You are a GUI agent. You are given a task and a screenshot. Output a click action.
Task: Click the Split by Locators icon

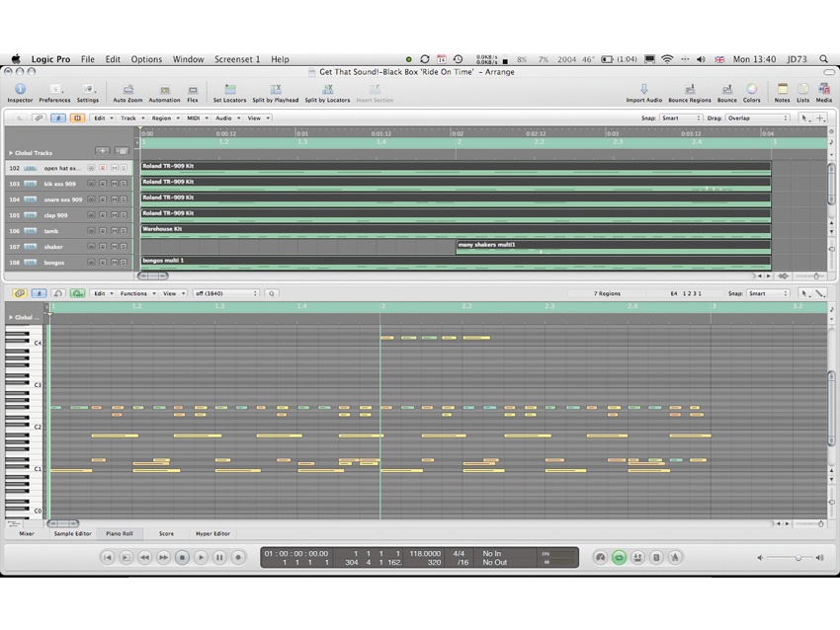pyautogui.click(x=327, y=92)
